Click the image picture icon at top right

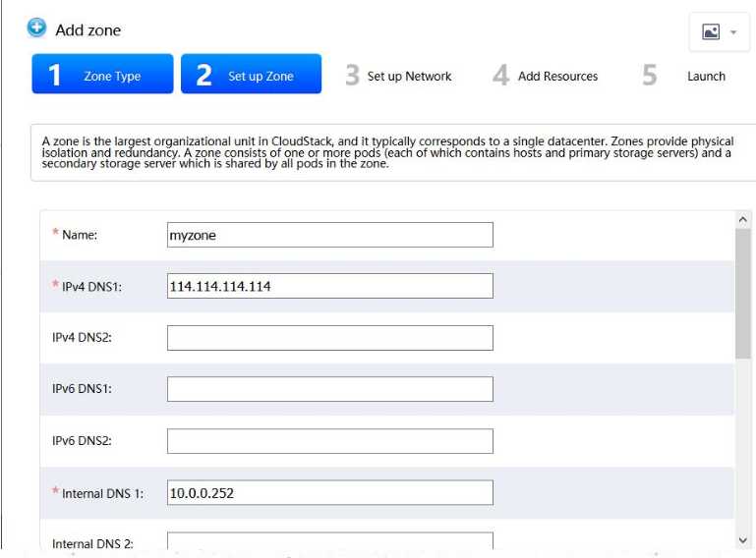coord(711,31)
